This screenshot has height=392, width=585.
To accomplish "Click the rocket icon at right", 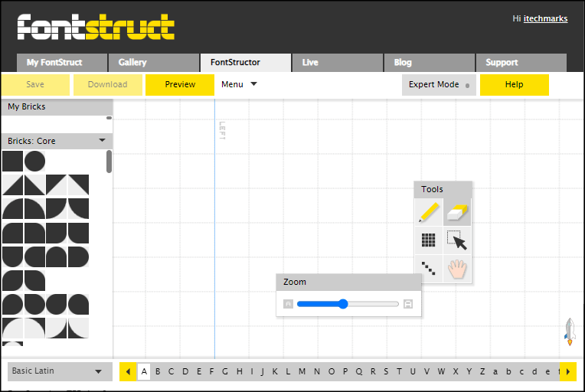I will tap(570, 332).
